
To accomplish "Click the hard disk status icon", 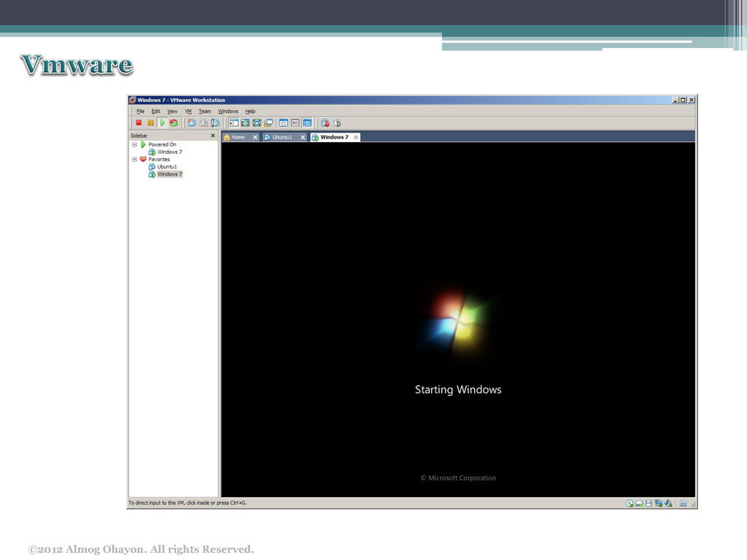I will click(x=639, y=504).
